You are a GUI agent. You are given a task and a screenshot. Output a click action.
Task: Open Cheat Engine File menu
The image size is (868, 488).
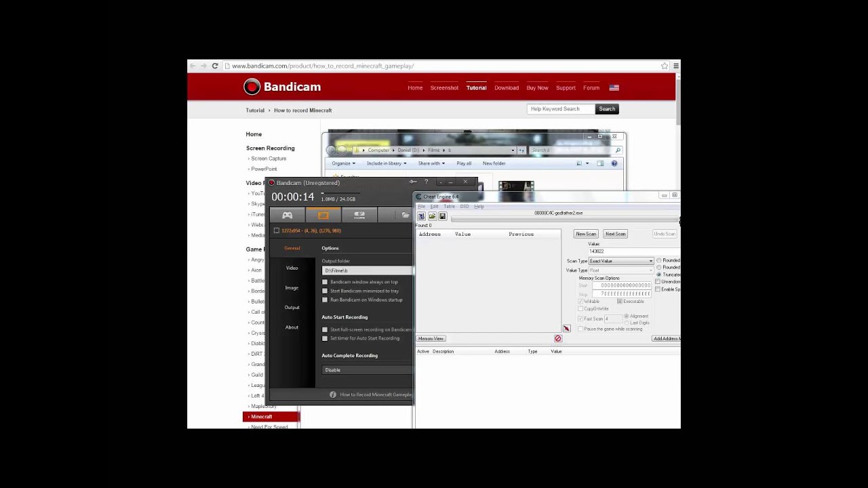(421, 206)
